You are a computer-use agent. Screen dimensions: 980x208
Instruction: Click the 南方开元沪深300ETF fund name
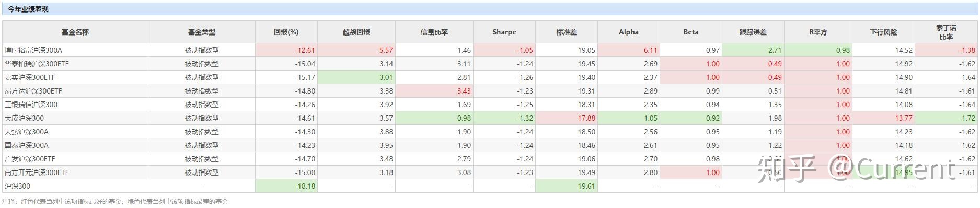pos(37,172)
